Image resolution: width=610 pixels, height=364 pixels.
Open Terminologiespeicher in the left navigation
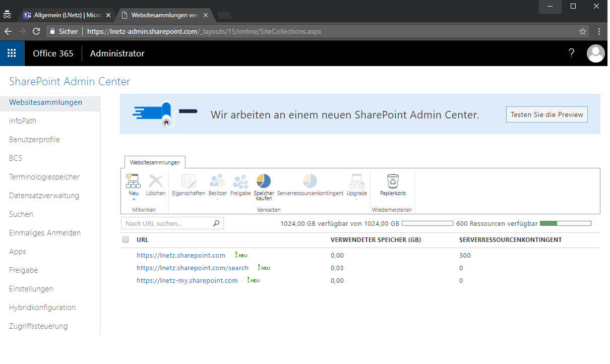point(44,177)
